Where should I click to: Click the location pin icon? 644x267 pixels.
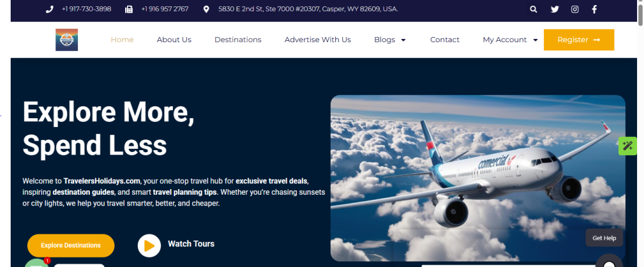tap(206, 9)
